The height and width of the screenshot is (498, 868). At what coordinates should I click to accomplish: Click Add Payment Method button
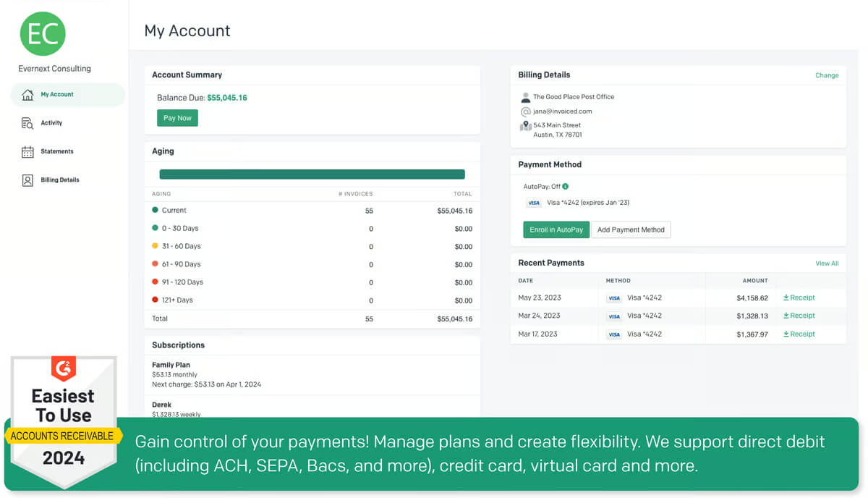click(x=631, y=229)
